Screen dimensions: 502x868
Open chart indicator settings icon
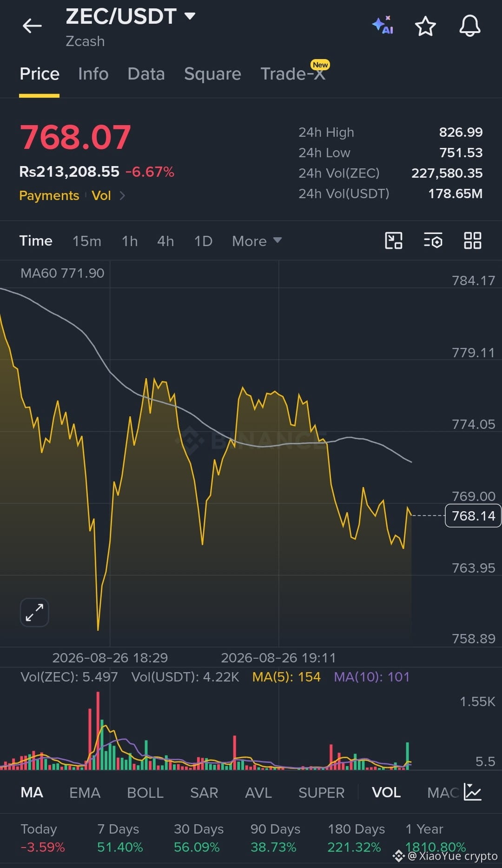coord(433,240)
